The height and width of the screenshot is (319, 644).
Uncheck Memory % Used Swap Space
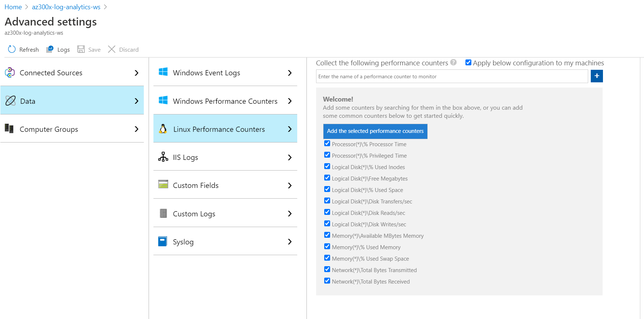[x=327, y=258]
